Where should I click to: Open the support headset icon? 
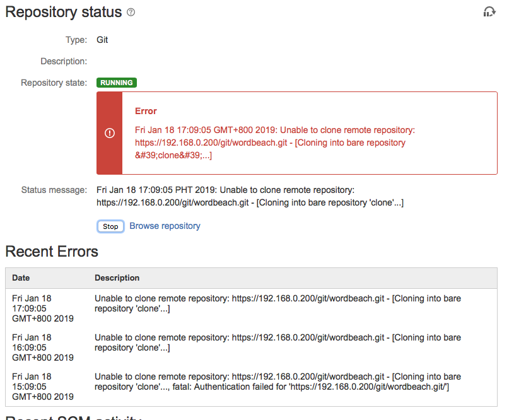[489, 12]
